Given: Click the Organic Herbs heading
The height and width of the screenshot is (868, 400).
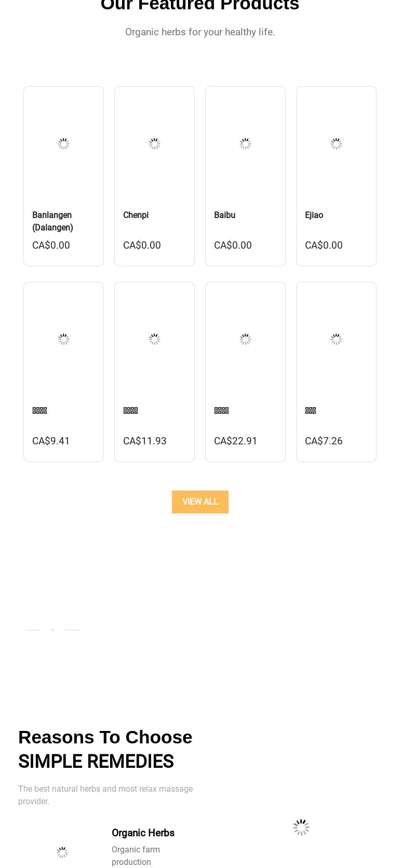Looking at the screenshot, I should click(x=143, y=833).
